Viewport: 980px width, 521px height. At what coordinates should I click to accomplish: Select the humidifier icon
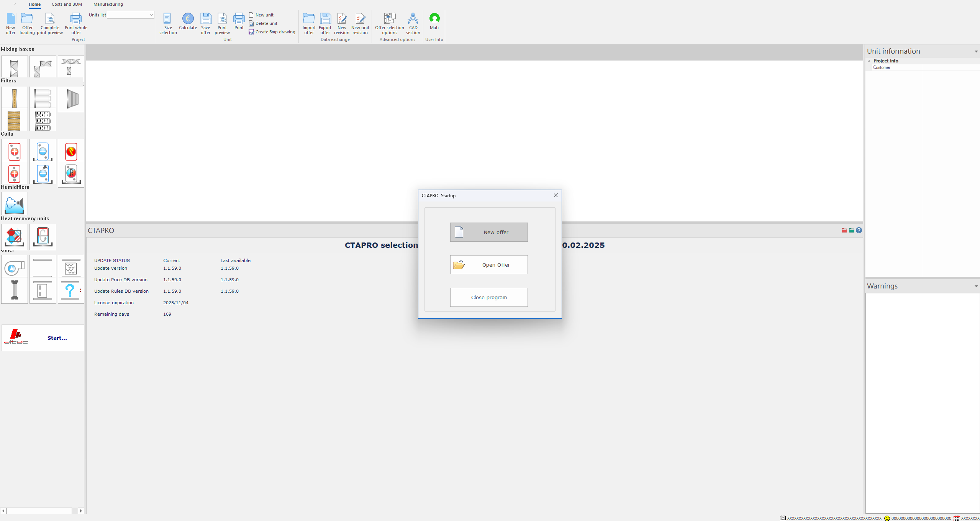(14, 204)
